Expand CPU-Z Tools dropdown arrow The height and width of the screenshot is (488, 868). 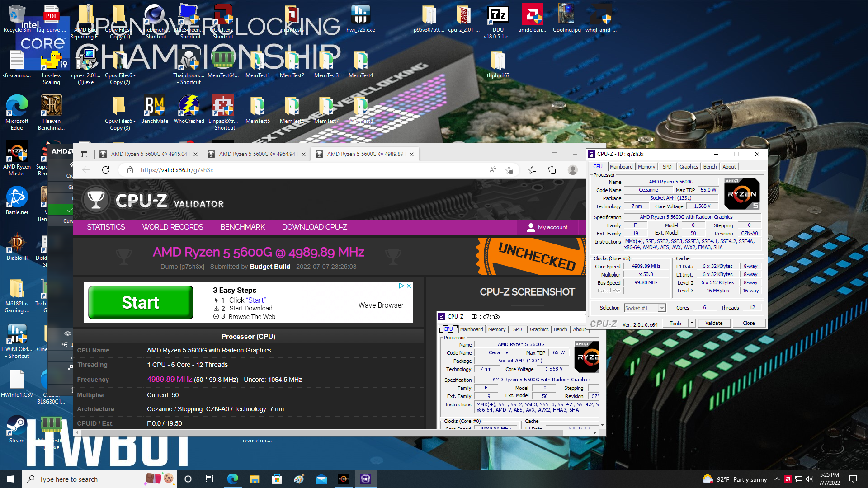tap(691, 323)
